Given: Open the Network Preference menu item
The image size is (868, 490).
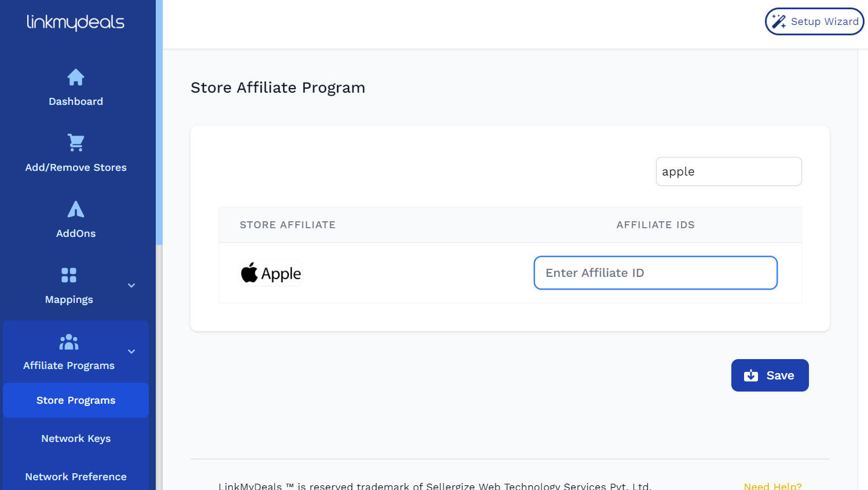Looking at the screenshot, I should coord(76,476).
